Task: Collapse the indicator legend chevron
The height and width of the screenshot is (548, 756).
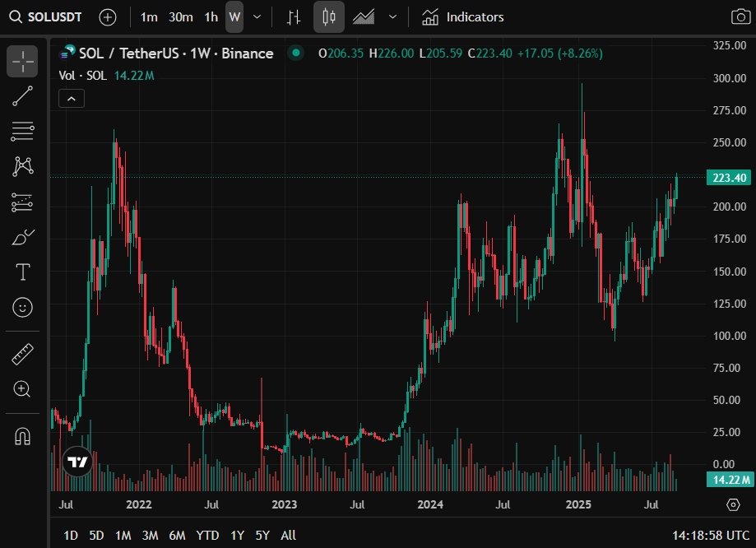Action: click(72, 99)
